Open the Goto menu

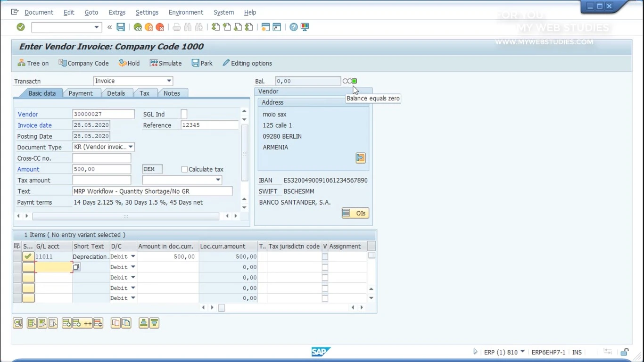[x=91, y=12]
